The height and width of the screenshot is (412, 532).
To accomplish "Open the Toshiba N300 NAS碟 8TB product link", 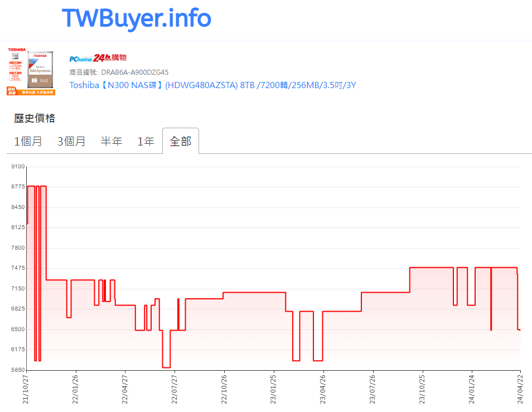I will (212, 85).
